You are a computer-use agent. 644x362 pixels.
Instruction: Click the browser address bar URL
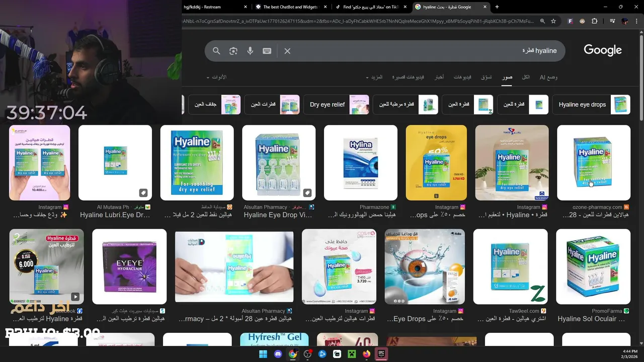click(x=357, y=21)
